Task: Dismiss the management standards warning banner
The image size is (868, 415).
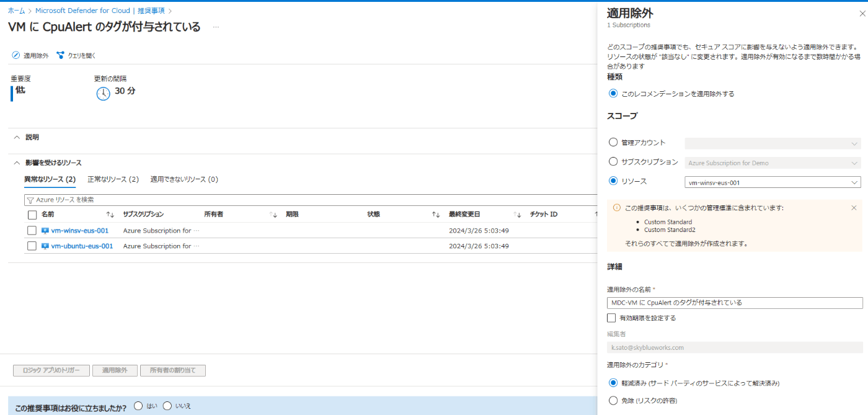Action: click(854, 208)
